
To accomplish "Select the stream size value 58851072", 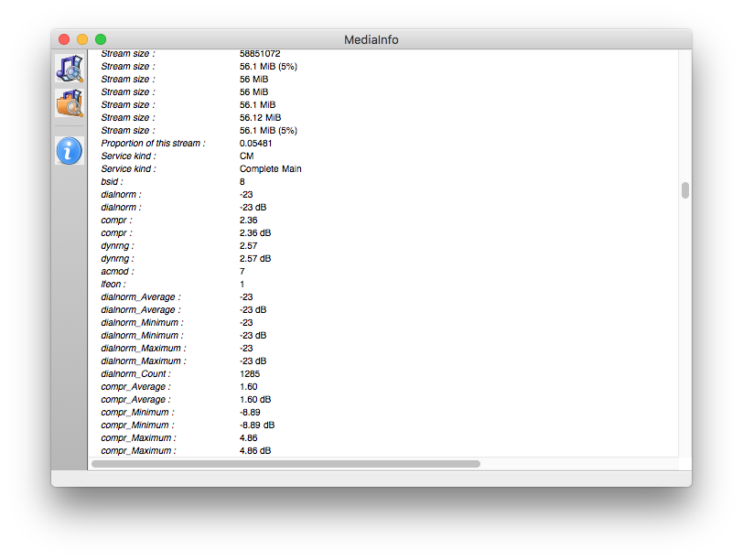I will pyautogui.click(x=260, y=54).
